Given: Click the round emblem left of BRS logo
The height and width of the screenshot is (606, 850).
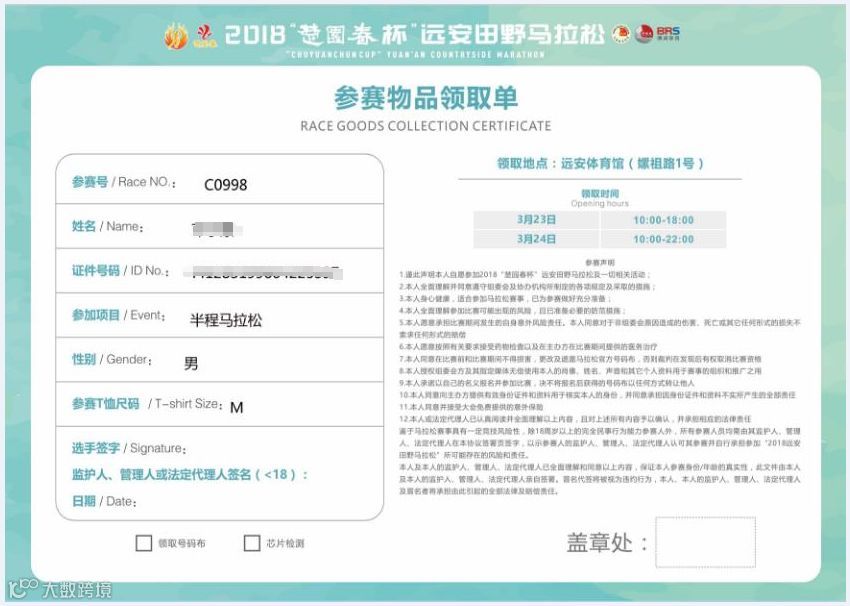Looking at the screenshot, I should (x=643, y=34).
